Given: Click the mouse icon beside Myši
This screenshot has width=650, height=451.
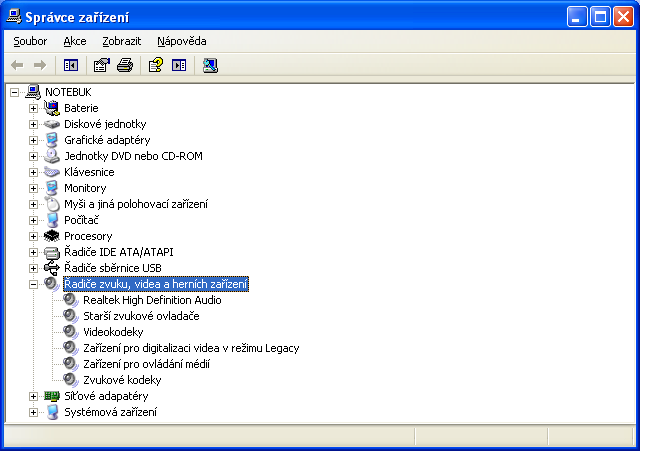Looking at the screenshot, I should (53, 204).
